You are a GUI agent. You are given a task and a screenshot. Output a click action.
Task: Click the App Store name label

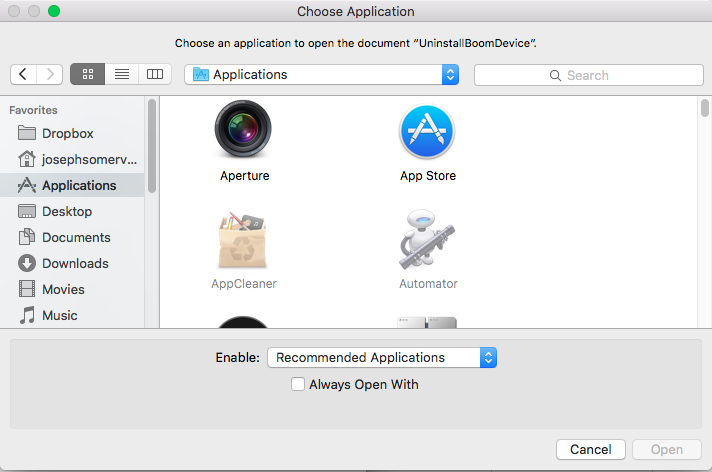pyautogui.click(x=428, y=176)
